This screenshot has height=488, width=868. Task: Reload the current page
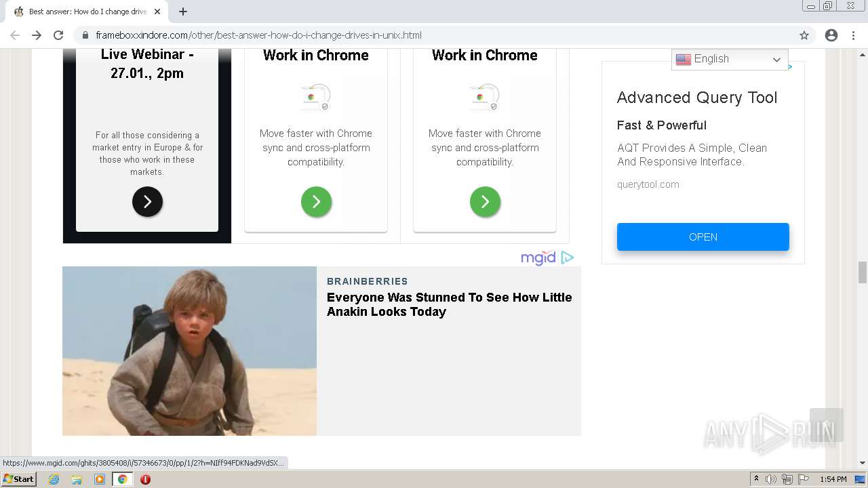click(x=58, y=35)
